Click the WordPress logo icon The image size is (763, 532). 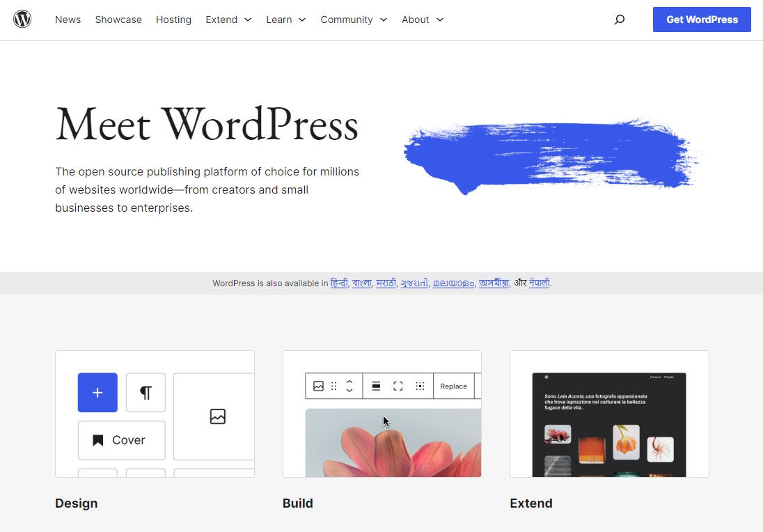pyautogui.click(x=22, y=19)
